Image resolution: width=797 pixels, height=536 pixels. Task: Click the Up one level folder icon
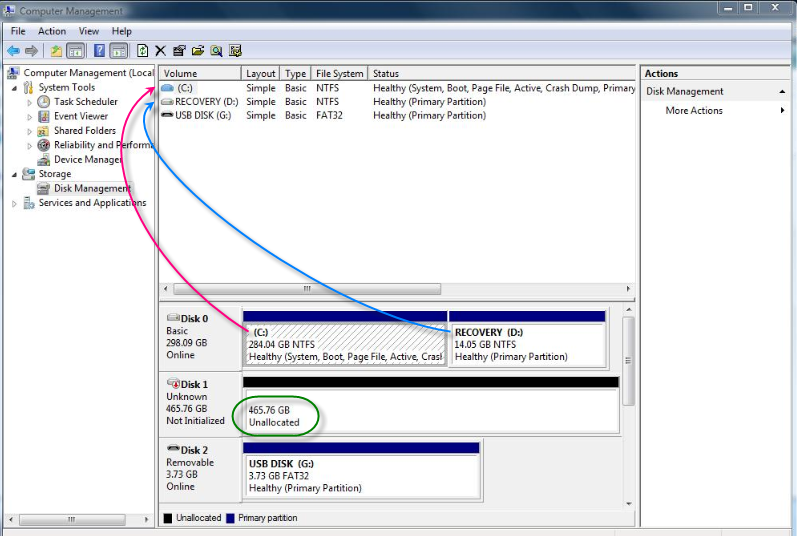56,50
